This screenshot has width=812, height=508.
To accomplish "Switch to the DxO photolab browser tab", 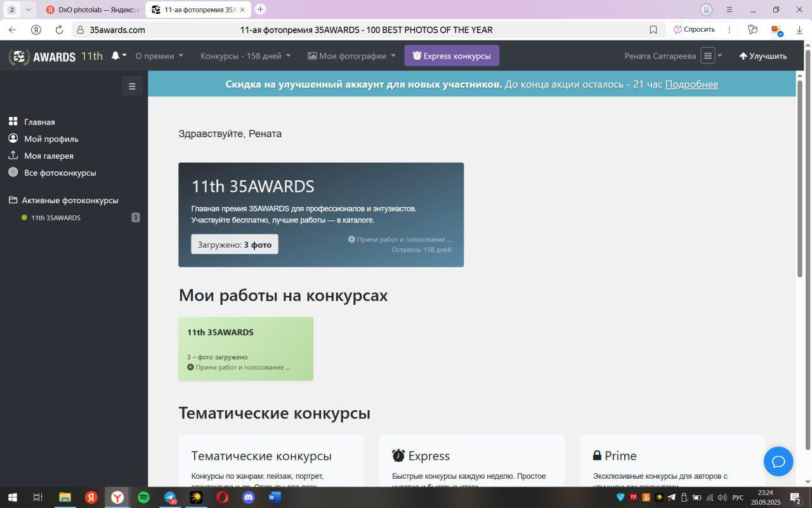I will pyautogui.click(x=93, y=10).
